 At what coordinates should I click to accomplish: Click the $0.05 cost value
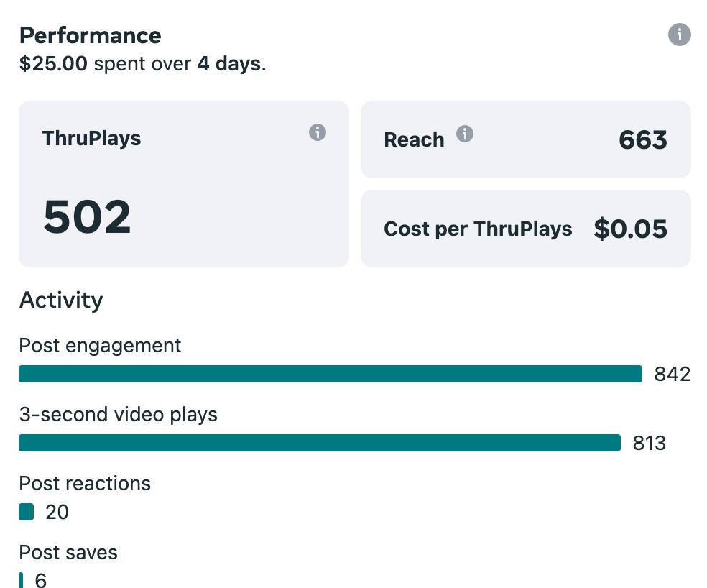coord(631,229)
